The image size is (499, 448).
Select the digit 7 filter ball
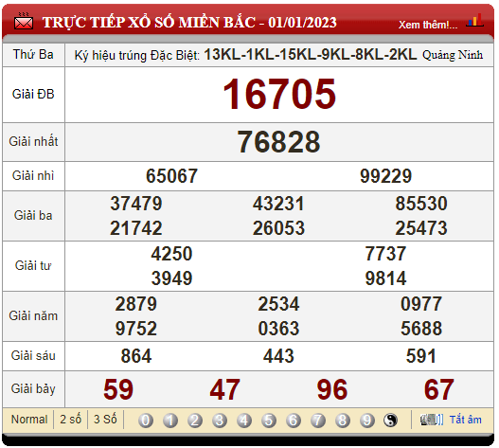[318, 421]
